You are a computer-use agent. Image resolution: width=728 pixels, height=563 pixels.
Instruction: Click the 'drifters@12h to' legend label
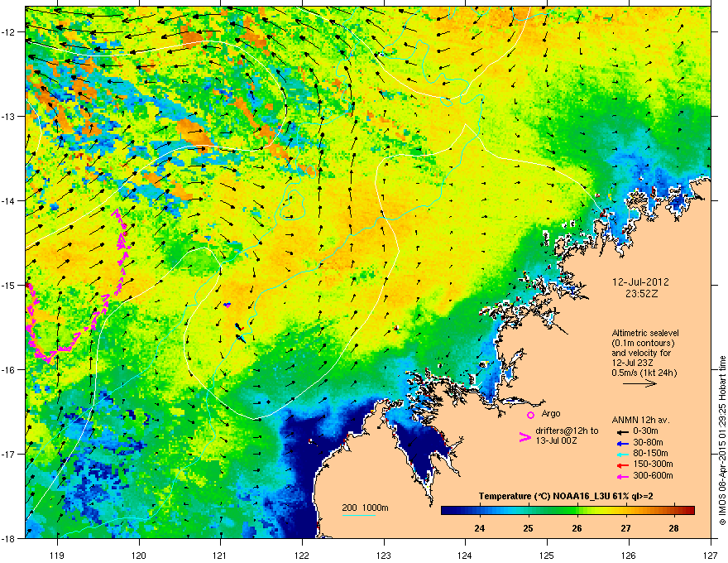[567, 431]
